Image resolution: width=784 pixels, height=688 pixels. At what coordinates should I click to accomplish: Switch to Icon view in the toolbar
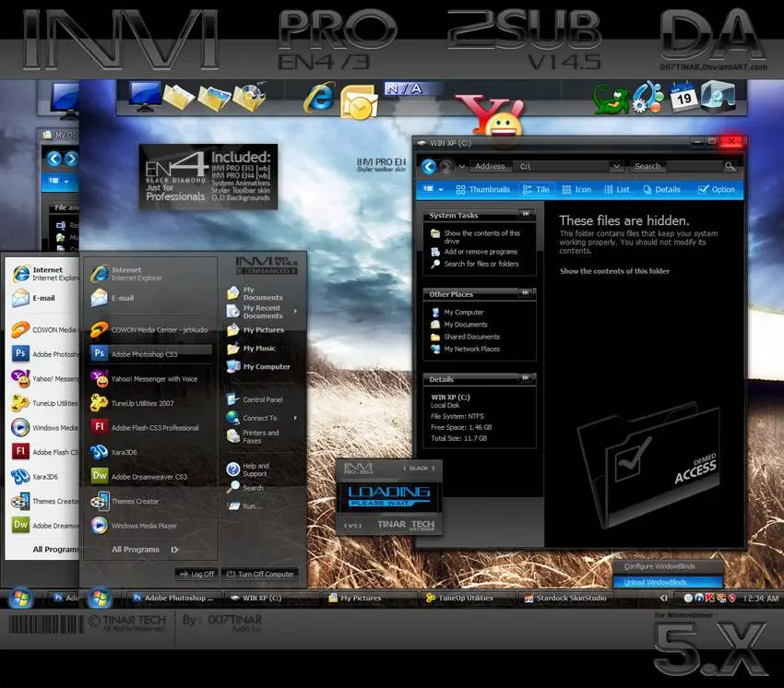(x=576, y=189)
